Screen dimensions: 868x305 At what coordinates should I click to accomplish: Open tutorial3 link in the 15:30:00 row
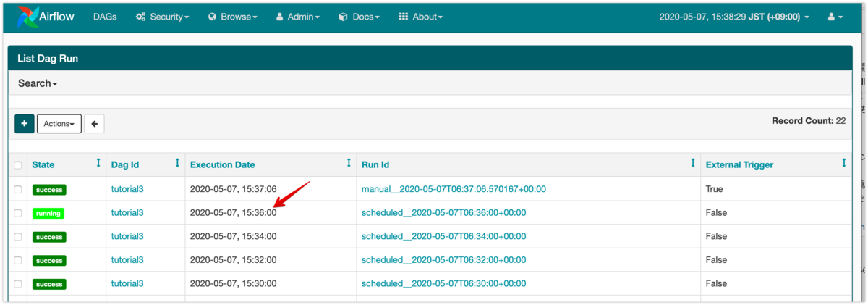pos(127,284)
